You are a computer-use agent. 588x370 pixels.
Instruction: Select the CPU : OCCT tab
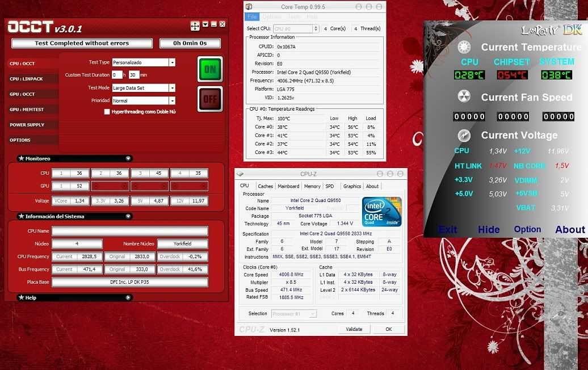click(x=32, y=64)
